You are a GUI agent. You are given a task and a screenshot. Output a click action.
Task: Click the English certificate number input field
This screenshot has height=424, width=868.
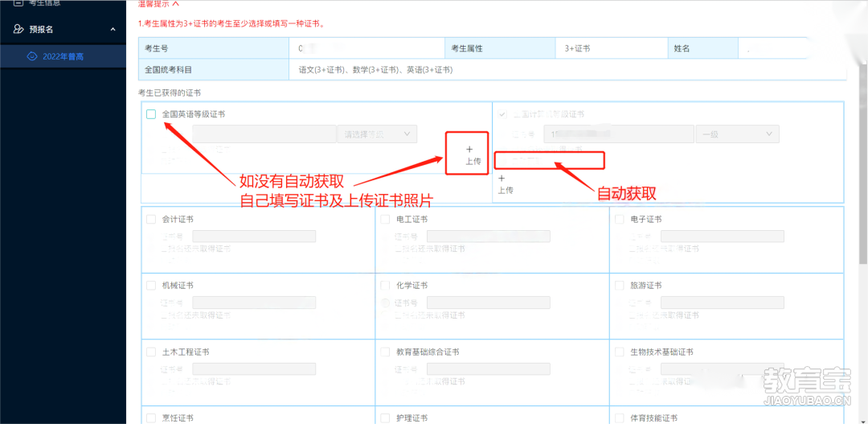click(264, 134)
